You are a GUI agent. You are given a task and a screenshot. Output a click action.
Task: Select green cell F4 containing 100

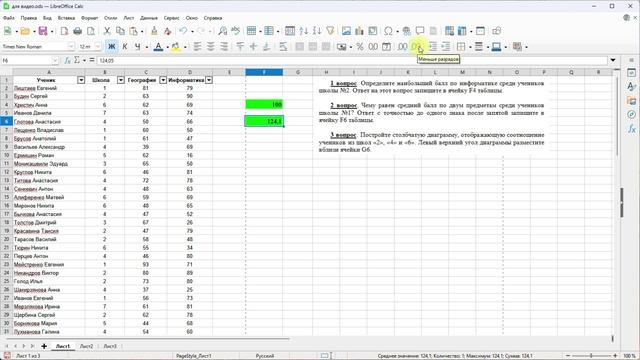264,104
